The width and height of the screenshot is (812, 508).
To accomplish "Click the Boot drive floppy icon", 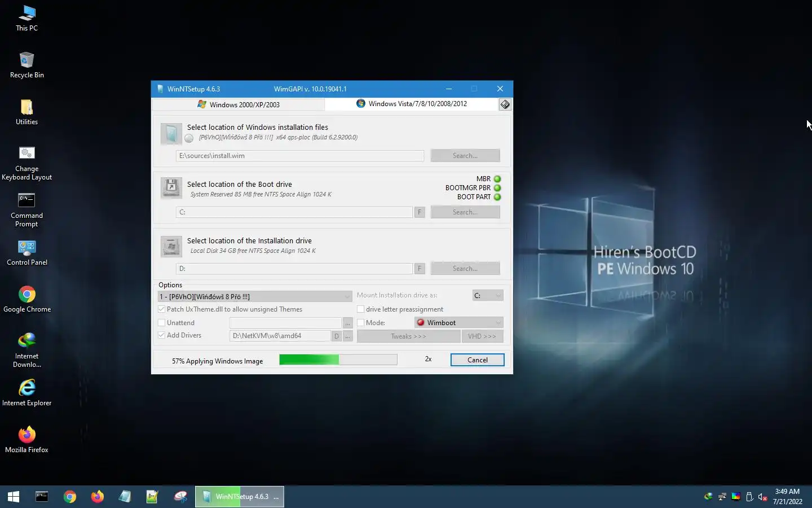I will (x=171, y=188).
